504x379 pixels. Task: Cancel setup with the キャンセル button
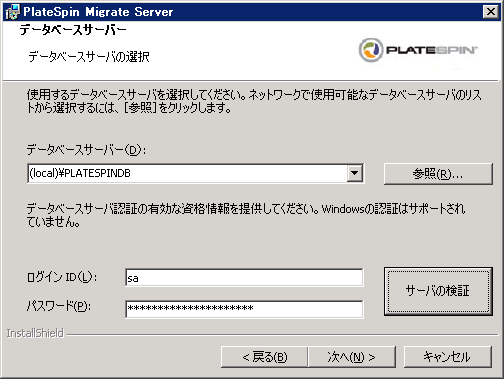click(x=447, y=357)
